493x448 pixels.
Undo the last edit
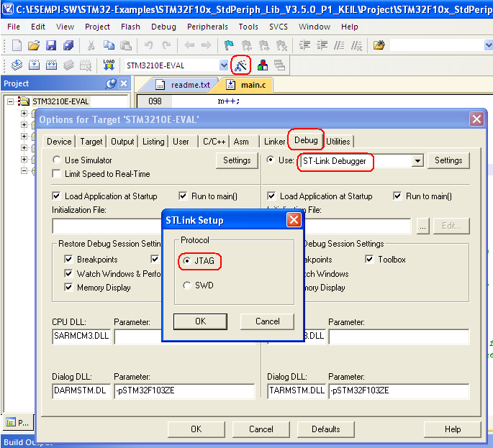coord(148,45)
